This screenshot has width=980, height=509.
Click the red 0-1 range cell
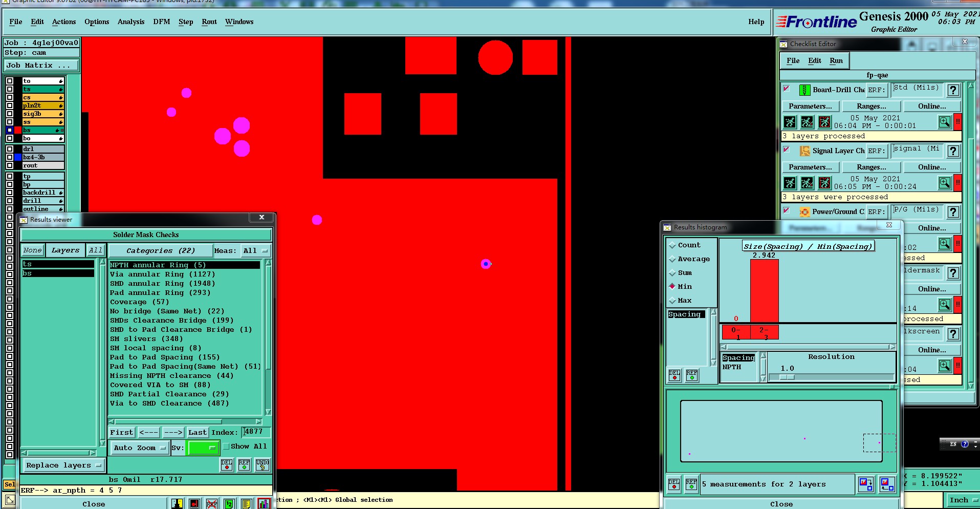(x=736, y=332)
